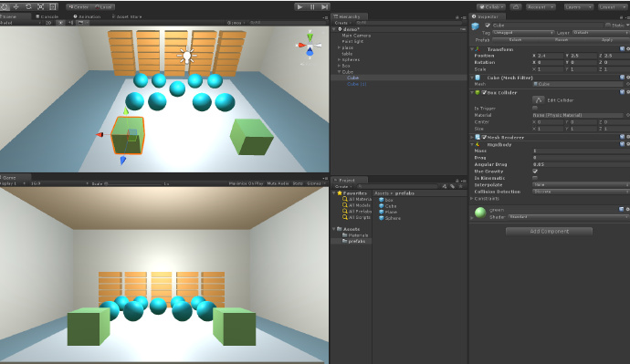Select the Move tool in the toolbar
This screenshot has width=630, height=364.
[16, 6]
